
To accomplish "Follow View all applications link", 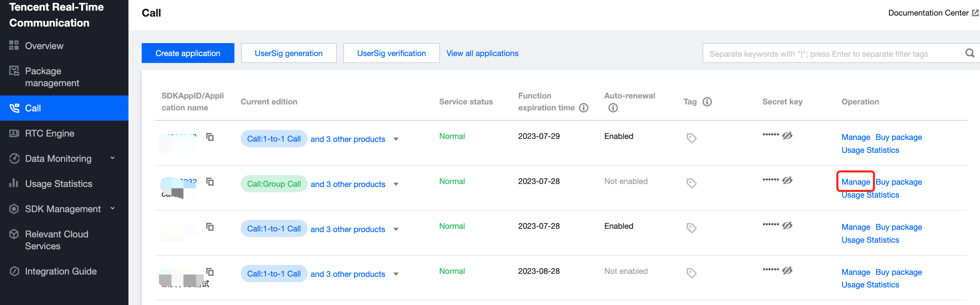I will pos(482,53).
